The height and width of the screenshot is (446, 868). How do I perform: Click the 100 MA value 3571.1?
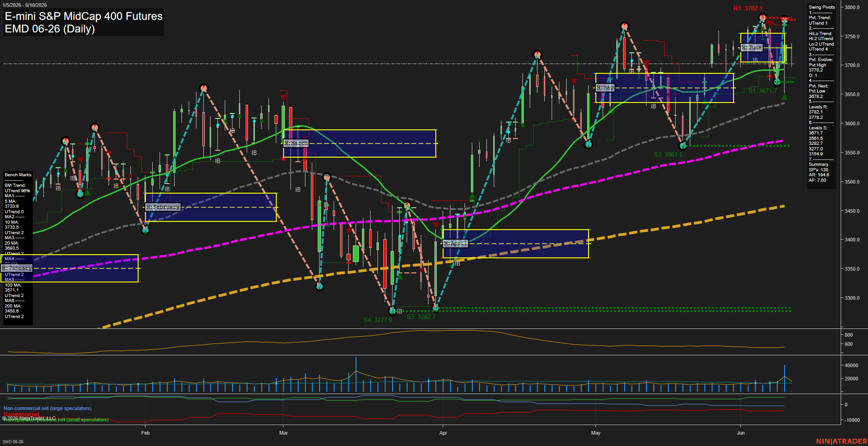12,290
